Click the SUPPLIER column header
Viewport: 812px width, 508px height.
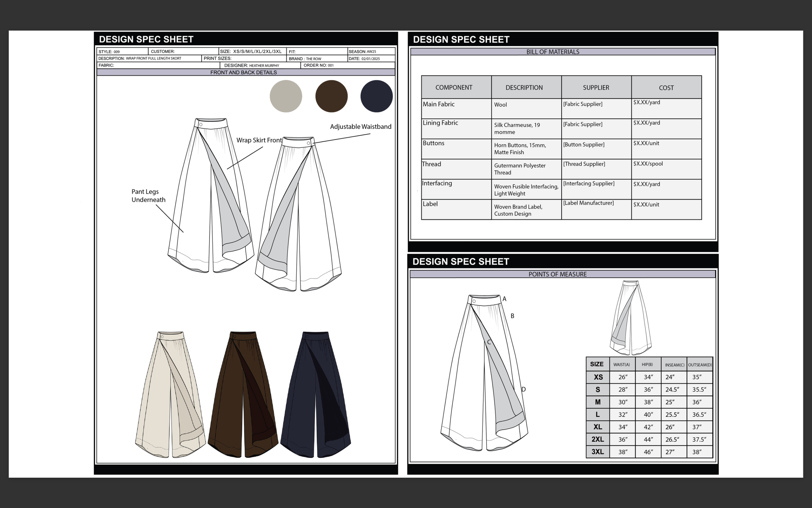point(596,87)
